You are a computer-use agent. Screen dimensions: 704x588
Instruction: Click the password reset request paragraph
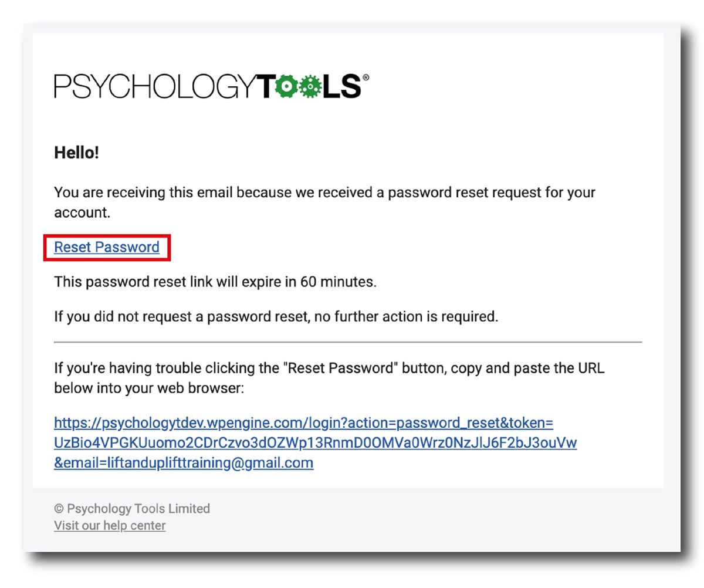point(324,202)
